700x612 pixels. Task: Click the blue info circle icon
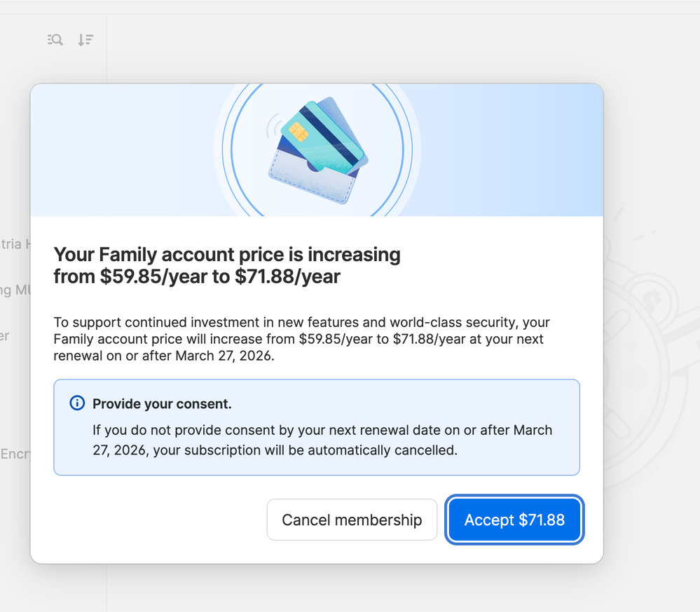77,403
